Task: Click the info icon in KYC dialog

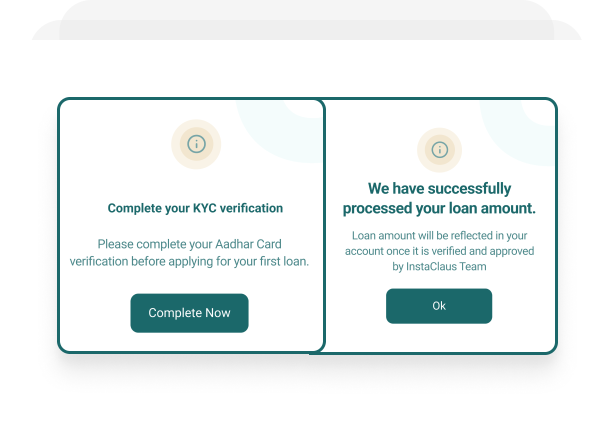Action: click(x=196, y=145)
